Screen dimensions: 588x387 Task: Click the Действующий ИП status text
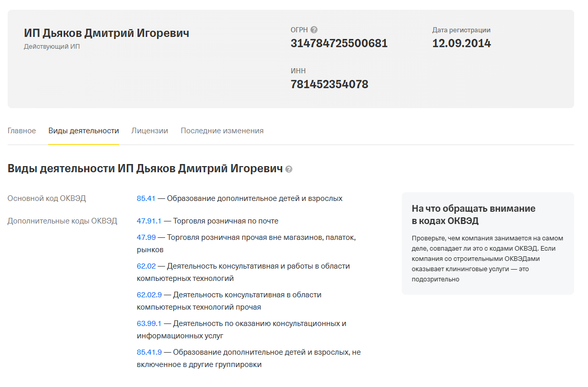pos(52,47)
